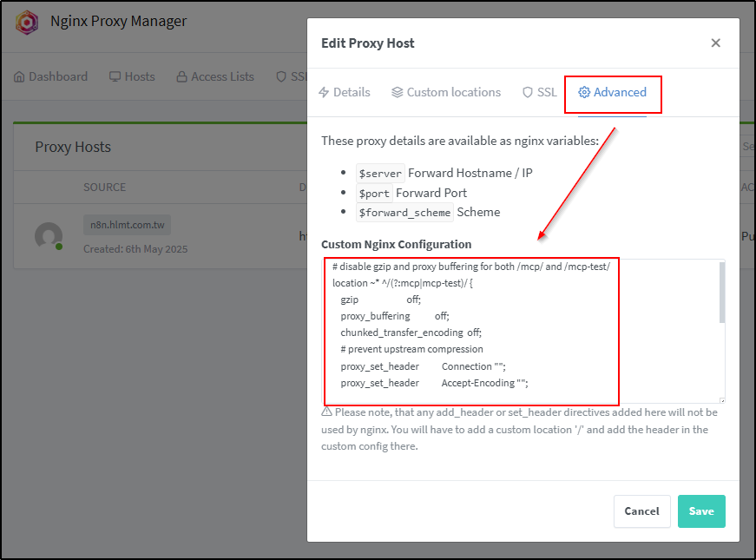Click the Advanced gear icon
The height and width of the screenshot is (560, 756).
click(x=584, y=92)
